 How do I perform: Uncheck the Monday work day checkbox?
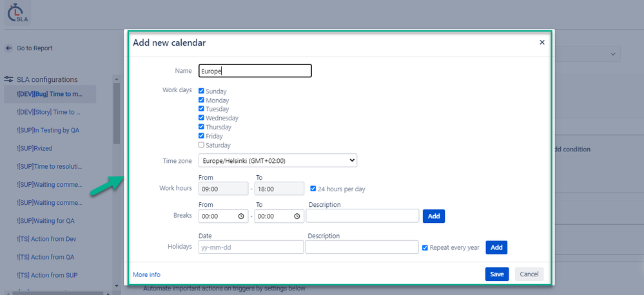click(x=201, y=100)
